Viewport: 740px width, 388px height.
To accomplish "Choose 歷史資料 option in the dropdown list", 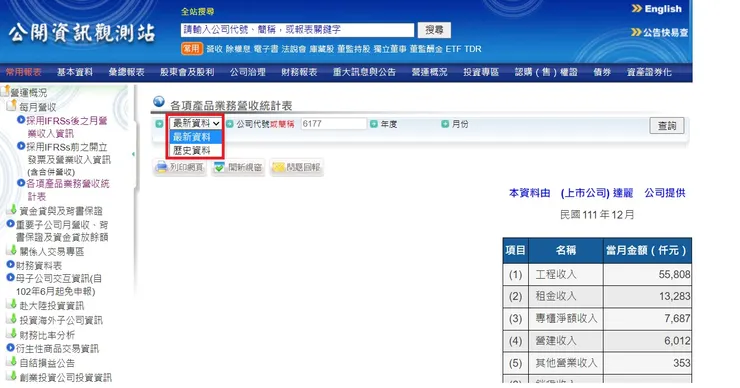I will tap(195, 151).
